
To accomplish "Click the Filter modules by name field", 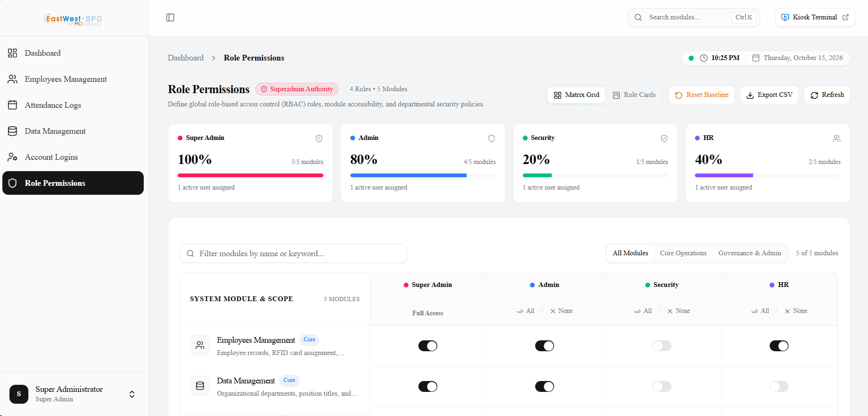I will (294, 253).
